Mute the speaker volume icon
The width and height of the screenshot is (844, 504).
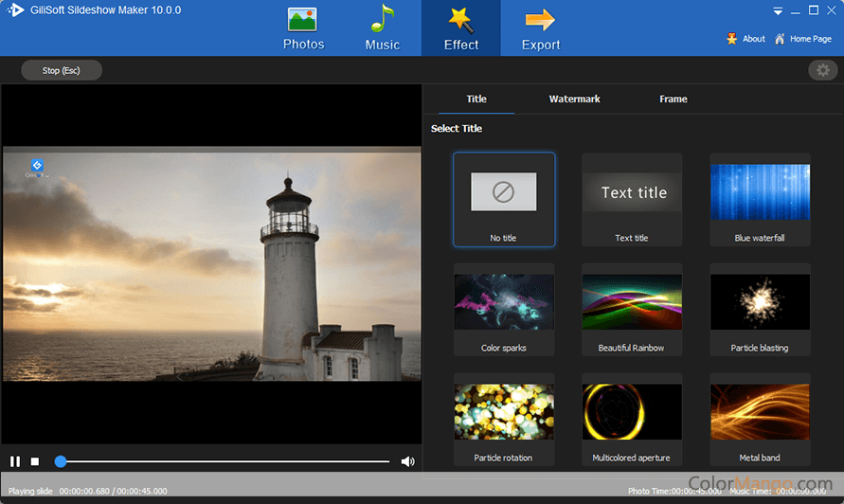click(x=407, y=461)
